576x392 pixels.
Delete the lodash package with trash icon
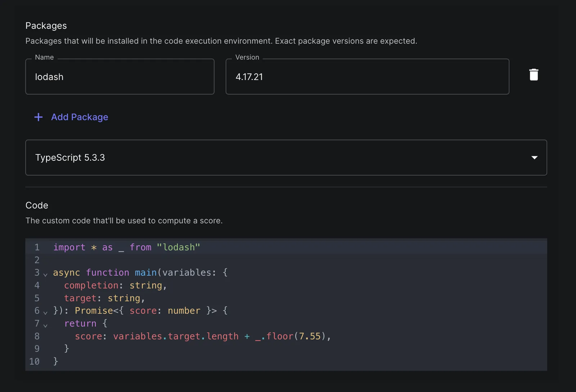pos(534,75)
